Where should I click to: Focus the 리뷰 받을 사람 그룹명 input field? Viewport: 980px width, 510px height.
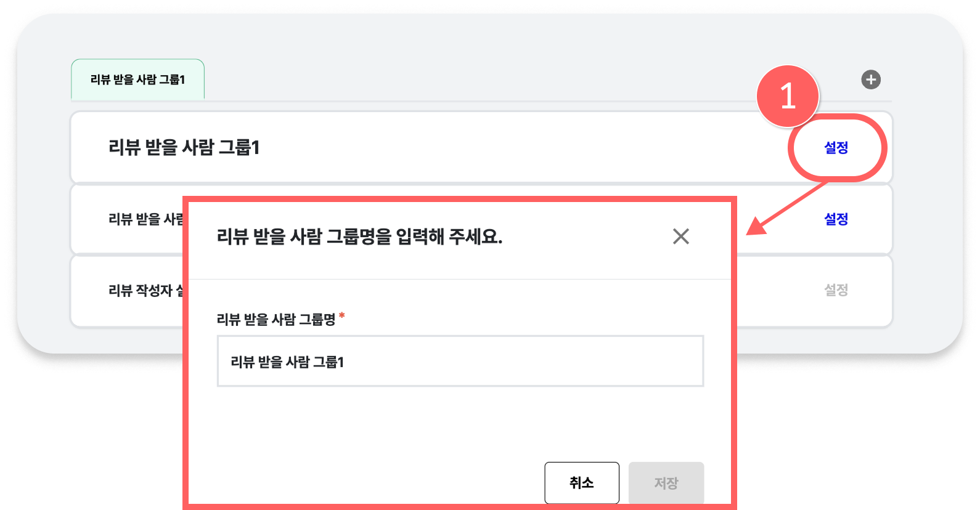tap(460, 362)
